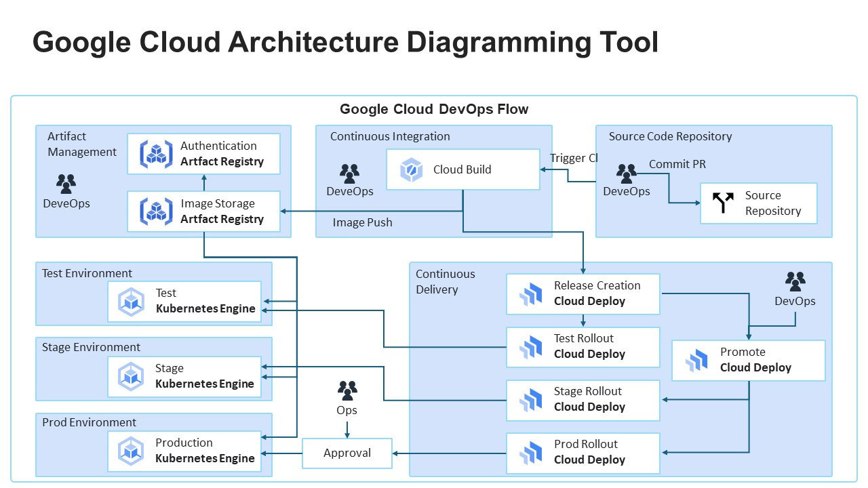Click the Image Storage Artifact Registry icon

[156, 211]
